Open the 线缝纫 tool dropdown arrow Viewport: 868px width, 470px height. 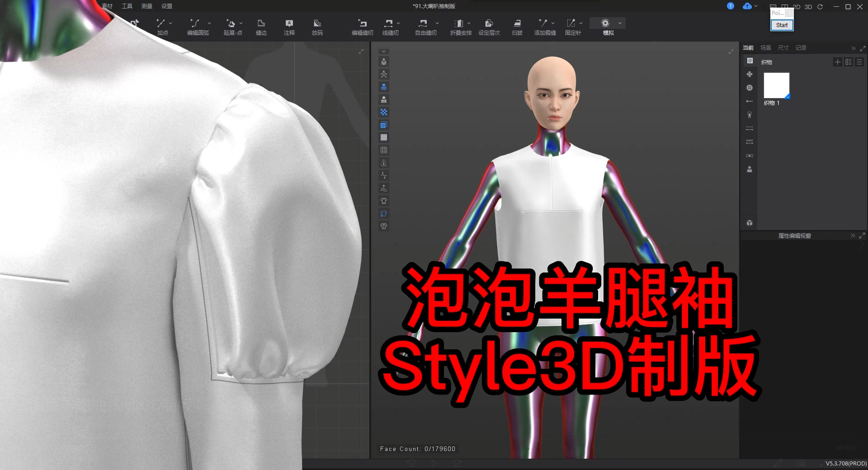pos(398,23)
